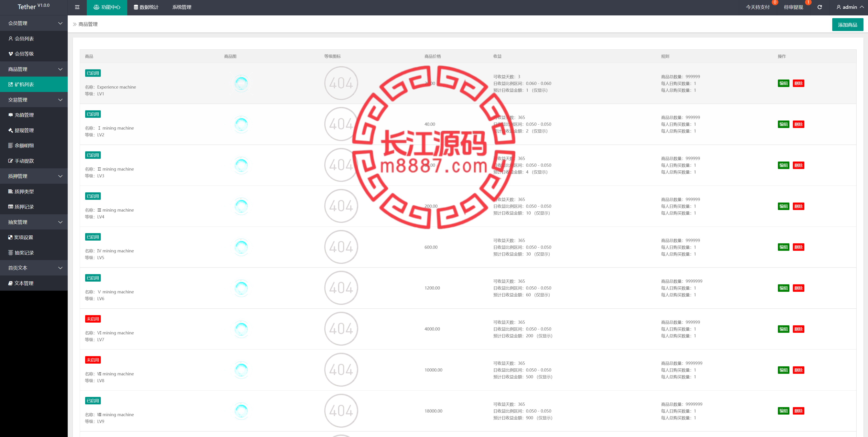868x437 pixels.
Task: Edit the LV5 mining machine
Action: coord(784,247)
